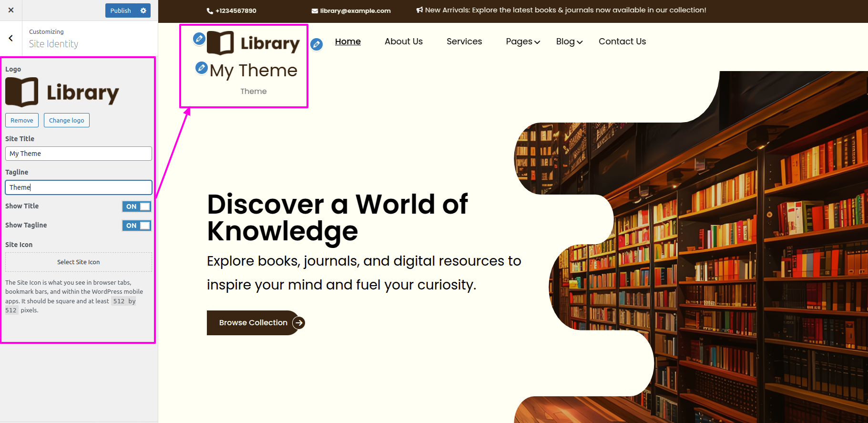This screenshot has height=423, width=868.
Task: Click the edit pencil beside the Home menu
Action: 317,44
